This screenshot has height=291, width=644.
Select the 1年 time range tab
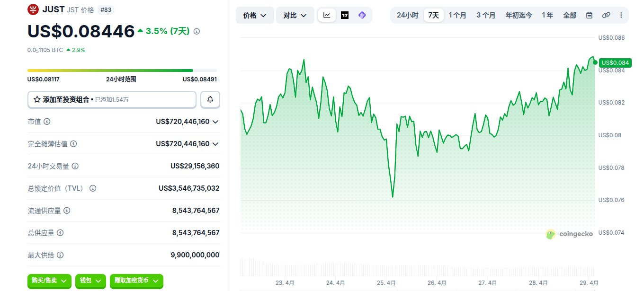[x=547, y=15]
